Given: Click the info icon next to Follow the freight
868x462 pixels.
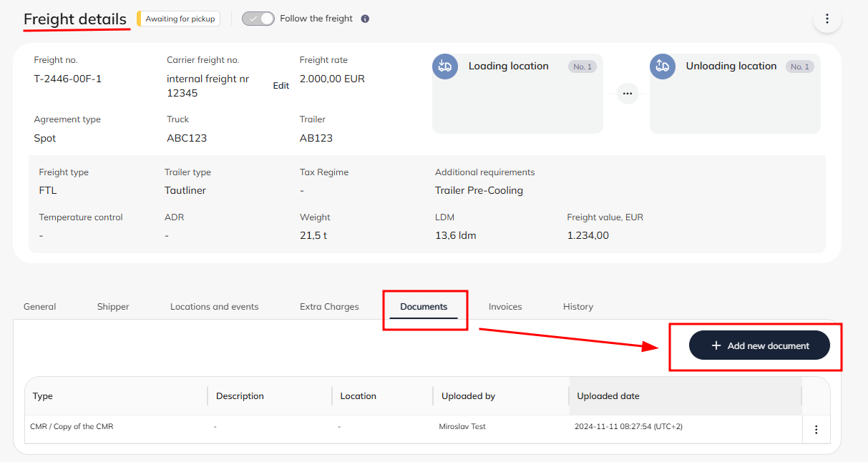Looking at the screenshot, I should [x=365, y=19].
